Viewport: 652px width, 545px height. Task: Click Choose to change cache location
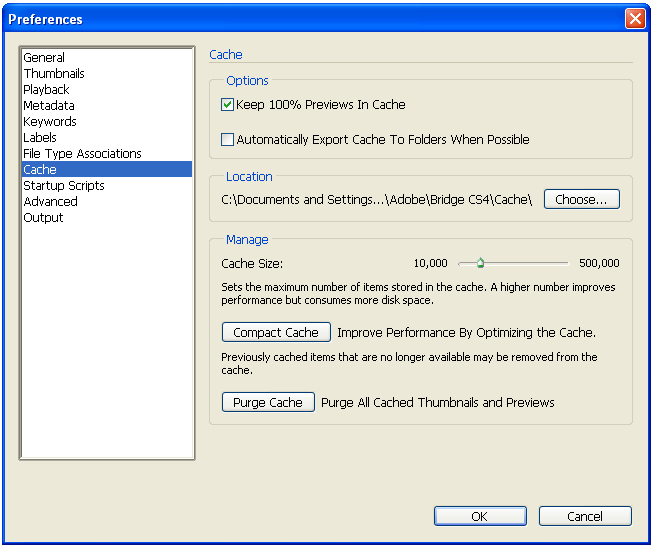click(581, 200)
